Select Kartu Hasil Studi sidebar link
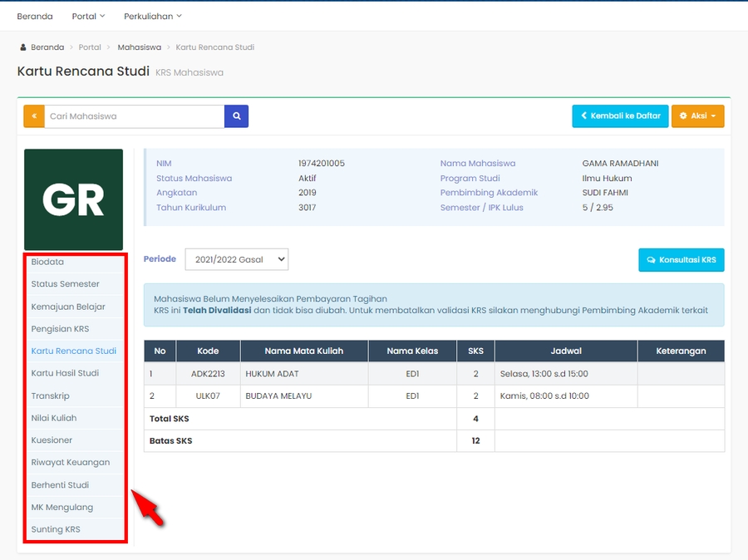 click(65, 373)
